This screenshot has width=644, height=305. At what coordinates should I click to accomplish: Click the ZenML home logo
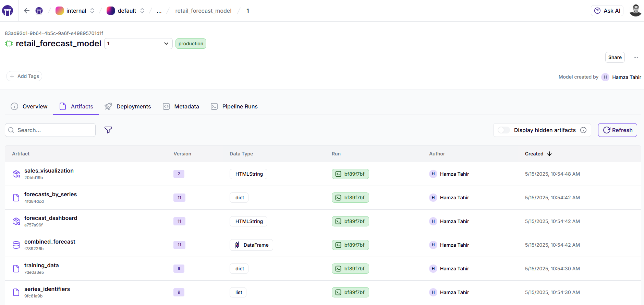(x=8, y=11)
